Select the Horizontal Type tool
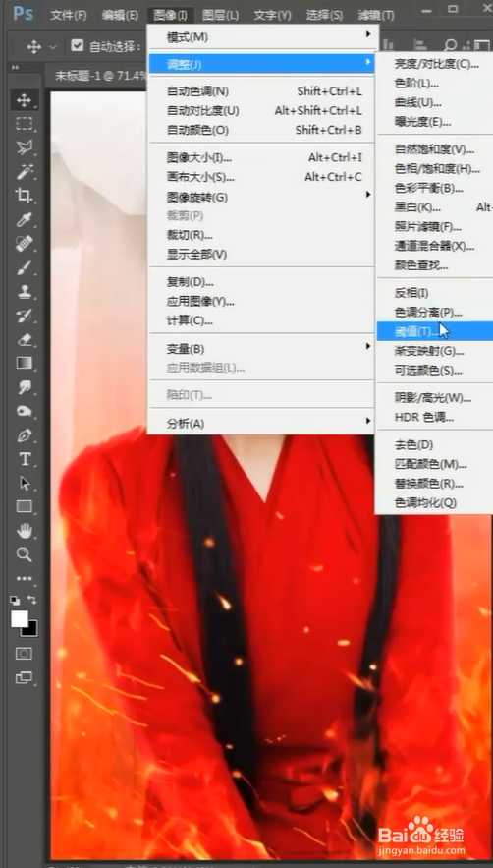The width and height of the screenshot is (493, 868). point(24,459)
